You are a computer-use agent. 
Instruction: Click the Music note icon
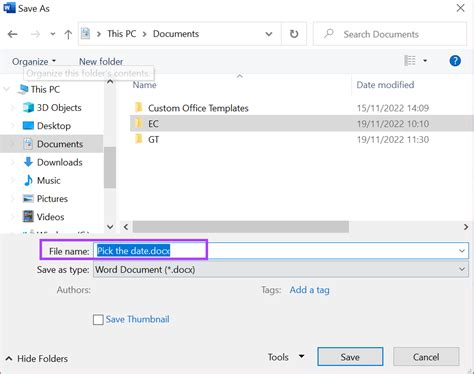tap(28, 180)
